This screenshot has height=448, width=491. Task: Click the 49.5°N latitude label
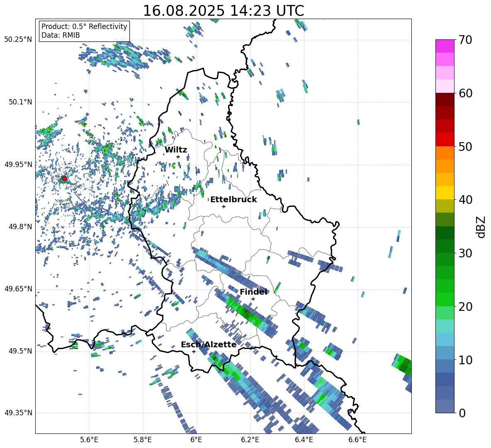(x=20, y=351)
